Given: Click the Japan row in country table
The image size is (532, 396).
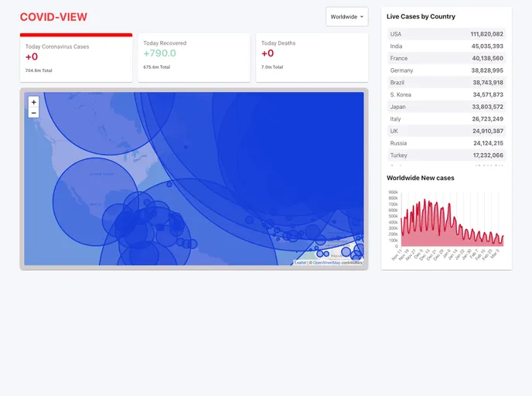Looking at the screenshot, I should click(x=446, y=107).
